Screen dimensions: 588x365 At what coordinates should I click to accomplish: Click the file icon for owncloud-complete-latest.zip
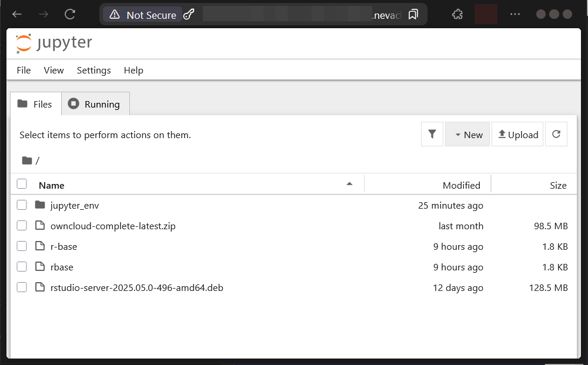pos(40,225)
